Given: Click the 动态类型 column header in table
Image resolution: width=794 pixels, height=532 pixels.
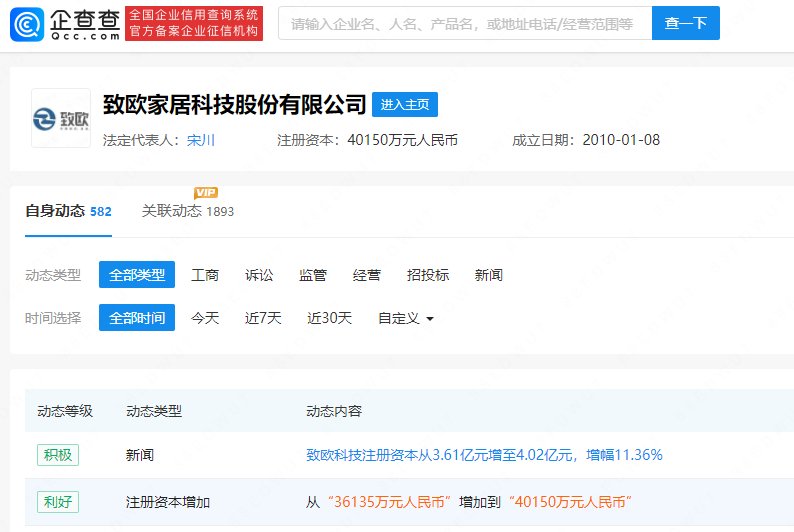Looking at the screenshot, I should click(x=154, y=411).
